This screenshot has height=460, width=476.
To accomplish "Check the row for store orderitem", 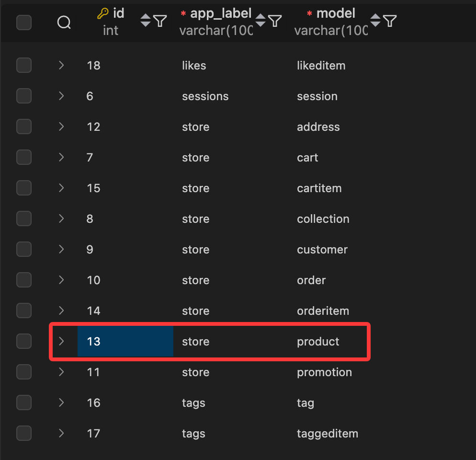I will (23, 311).
